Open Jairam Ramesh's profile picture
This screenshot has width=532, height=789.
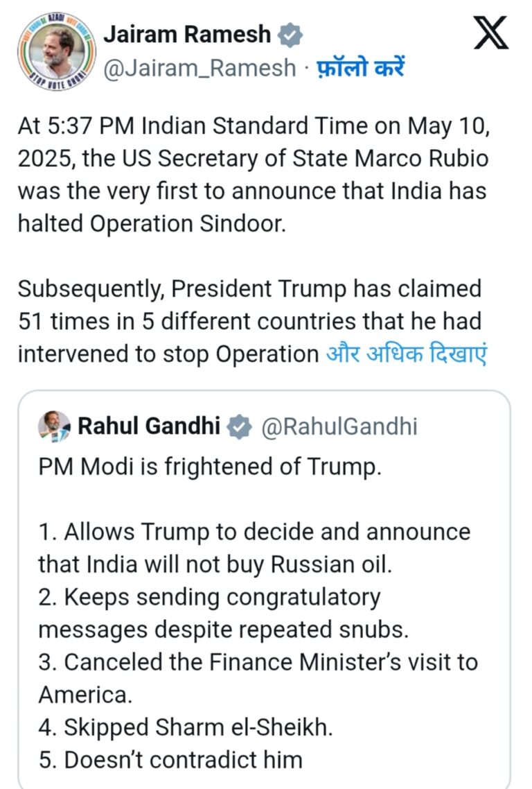[53, 51]
